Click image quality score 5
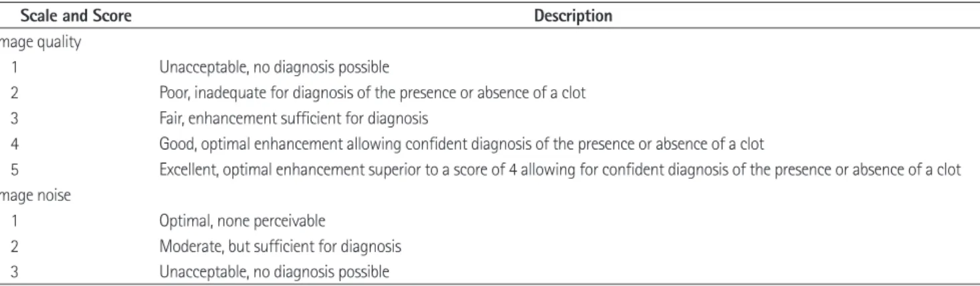The width and height of the screenshot is (980, 286). point(14,170)
